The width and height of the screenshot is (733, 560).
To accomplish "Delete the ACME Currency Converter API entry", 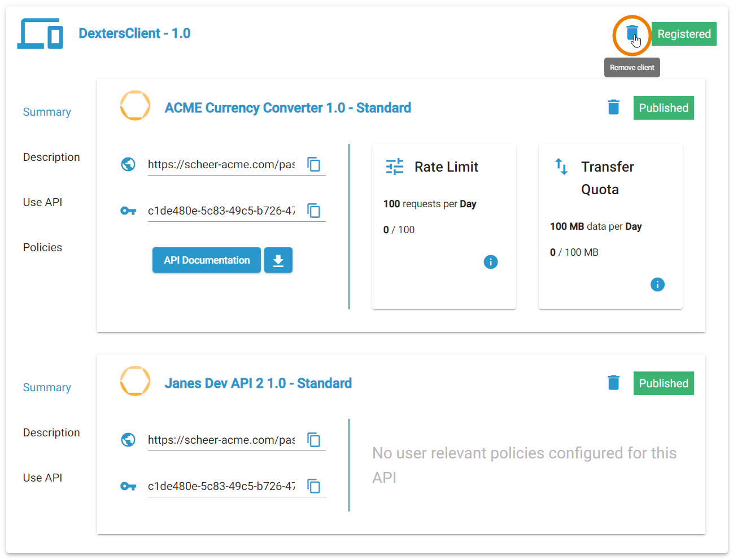I will 613,107.
